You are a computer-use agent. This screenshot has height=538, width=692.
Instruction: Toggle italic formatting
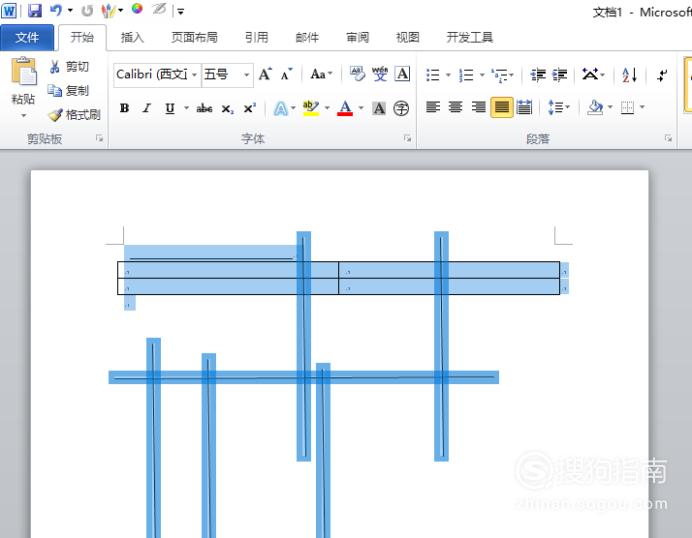[x=147, y=108]
